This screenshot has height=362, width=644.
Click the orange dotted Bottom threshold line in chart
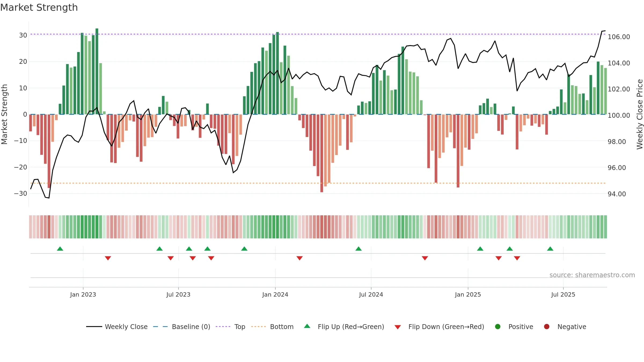coord(318,183)
